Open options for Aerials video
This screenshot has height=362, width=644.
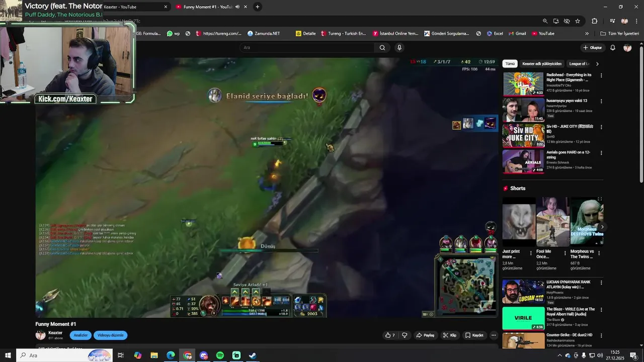[601, 153]
